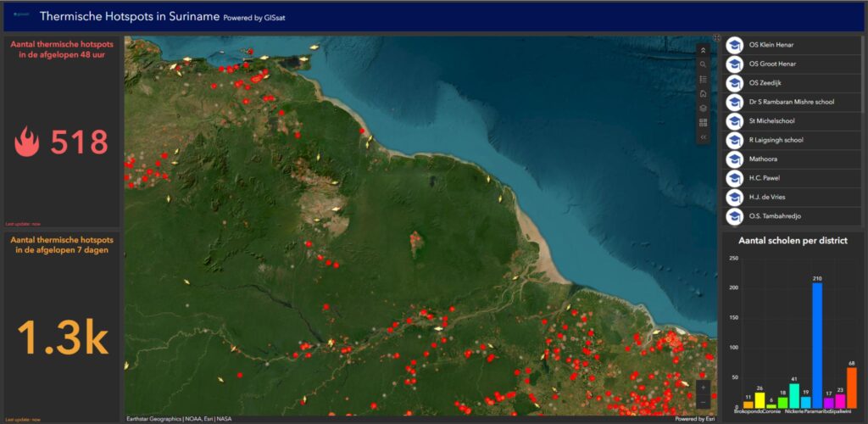Open the map layers tool
This screenshot has height=424, width=868.
[703, 108]
